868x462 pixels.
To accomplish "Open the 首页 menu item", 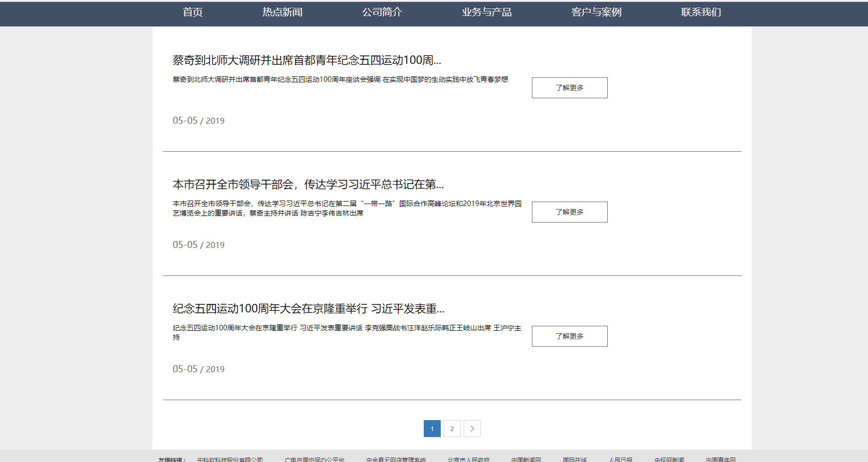I will tap(192, 12).
